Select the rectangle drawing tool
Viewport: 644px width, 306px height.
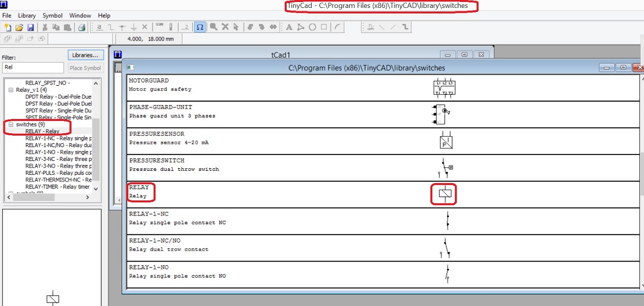click(x=324, y=27)
